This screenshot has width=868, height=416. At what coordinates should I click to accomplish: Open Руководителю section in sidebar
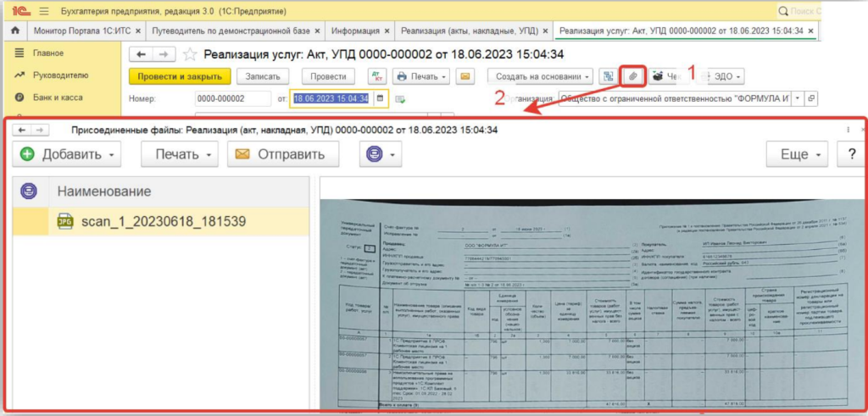tap(60, 75)
